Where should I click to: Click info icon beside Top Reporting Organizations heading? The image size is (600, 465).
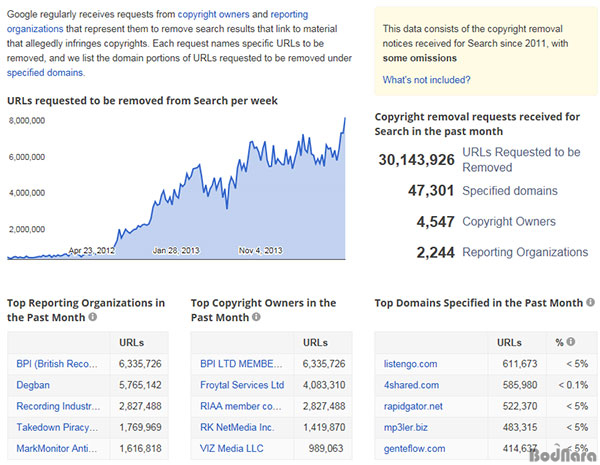click(x=93, y=317)
